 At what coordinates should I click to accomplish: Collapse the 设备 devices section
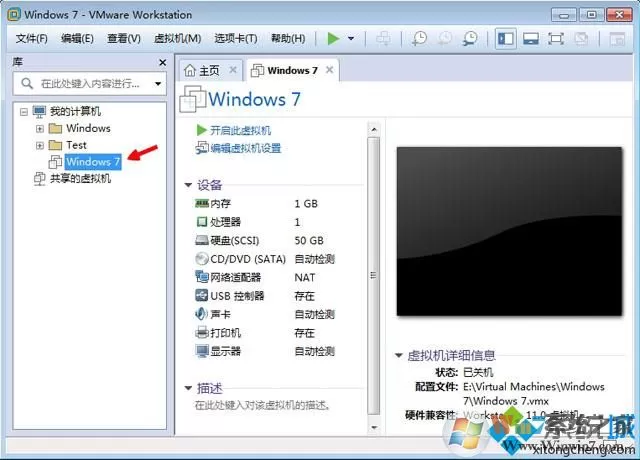pyautogui.click(x=188, y=185)
